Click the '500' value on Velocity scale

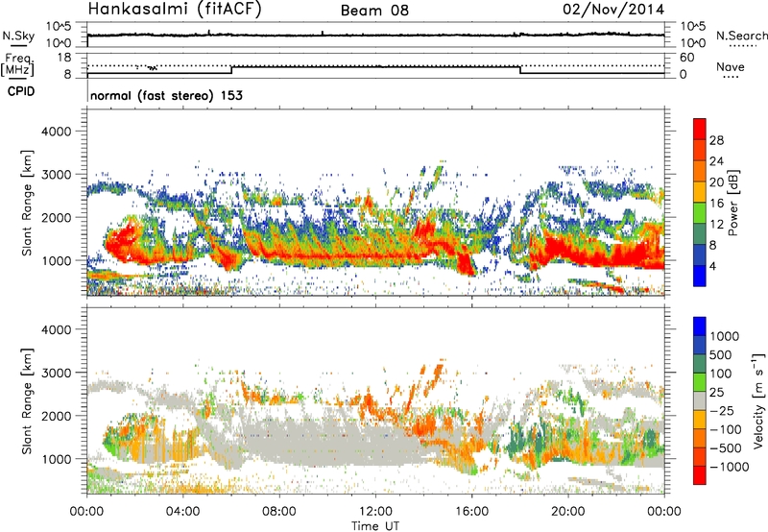(x=721, y=355)
